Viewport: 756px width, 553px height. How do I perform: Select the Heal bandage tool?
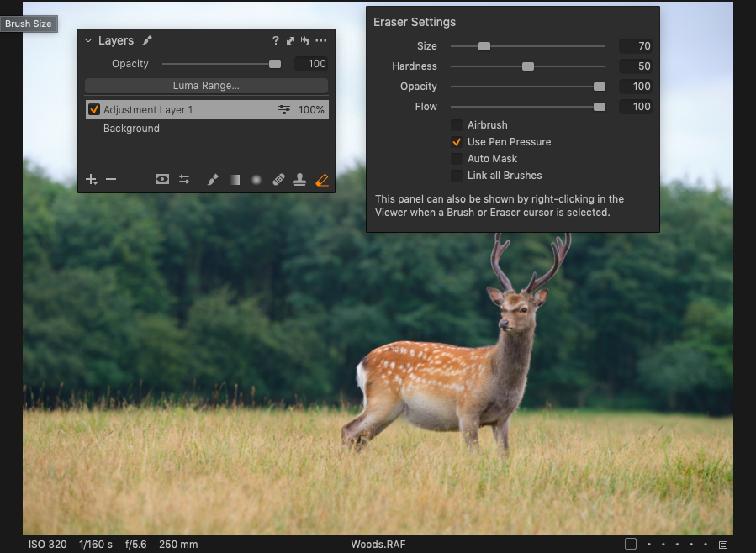[x=278, y=180]
